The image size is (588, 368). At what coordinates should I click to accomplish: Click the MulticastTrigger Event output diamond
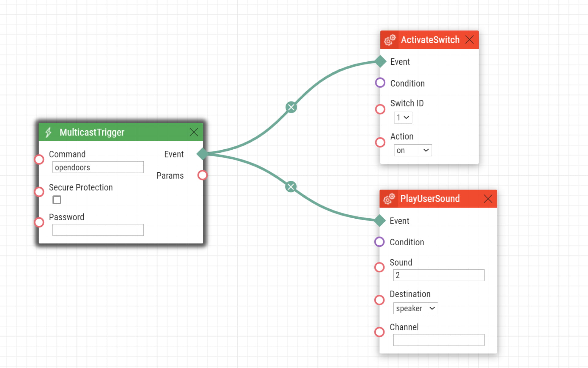click(x=203, y=154)
